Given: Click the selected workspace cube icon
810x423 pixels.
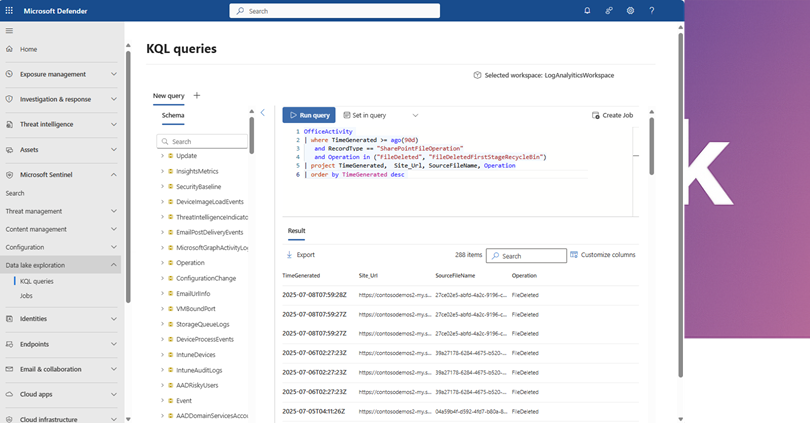Looking at the screenshot, I should (x=477, y=75).
